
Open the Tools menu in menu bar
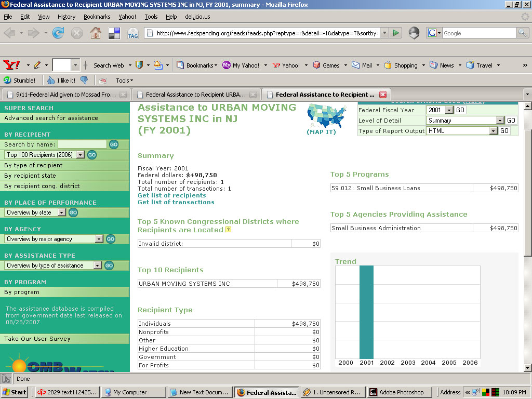[151, 17]
